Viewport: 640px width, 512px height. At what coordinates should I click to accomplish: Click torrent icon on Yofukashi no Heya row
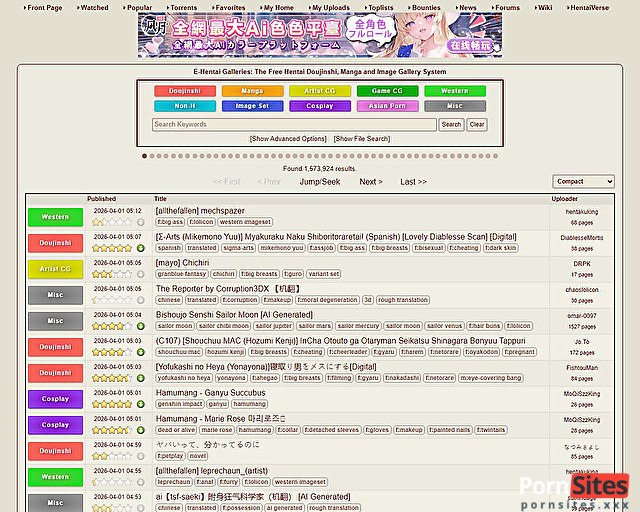pyautogui.click(x=141, y=378)
